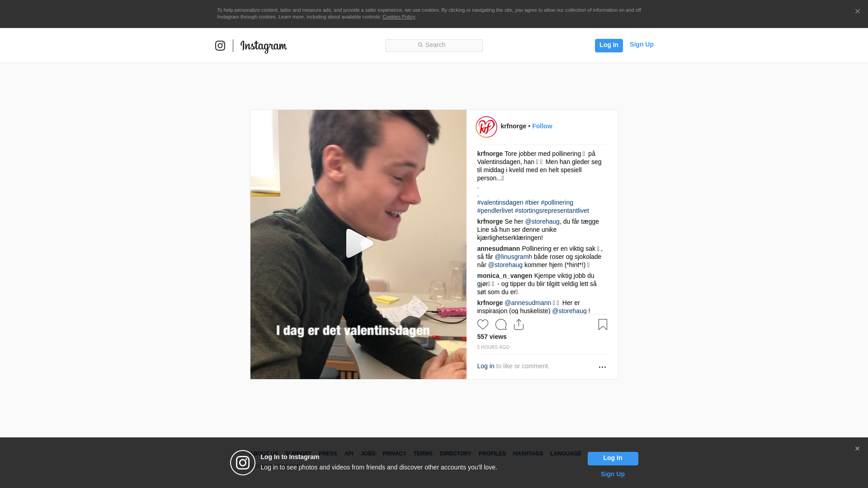Play the video with the play button
The image size is (868, 488).
tap(359, 244)
